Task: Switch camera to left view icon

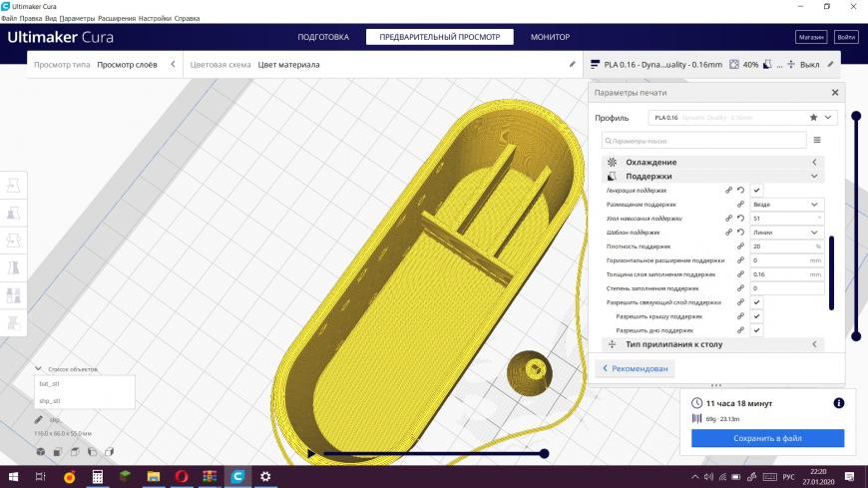Action: 92,452
